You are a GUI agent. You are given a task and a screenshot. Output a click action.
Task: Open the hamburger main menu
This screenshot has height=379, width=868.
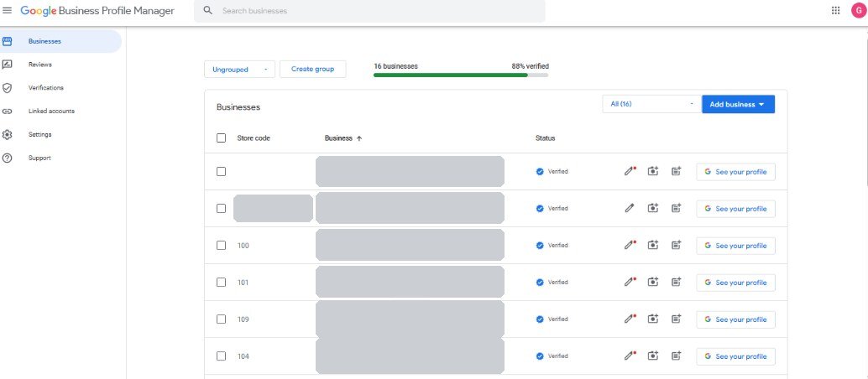[8, 11]
